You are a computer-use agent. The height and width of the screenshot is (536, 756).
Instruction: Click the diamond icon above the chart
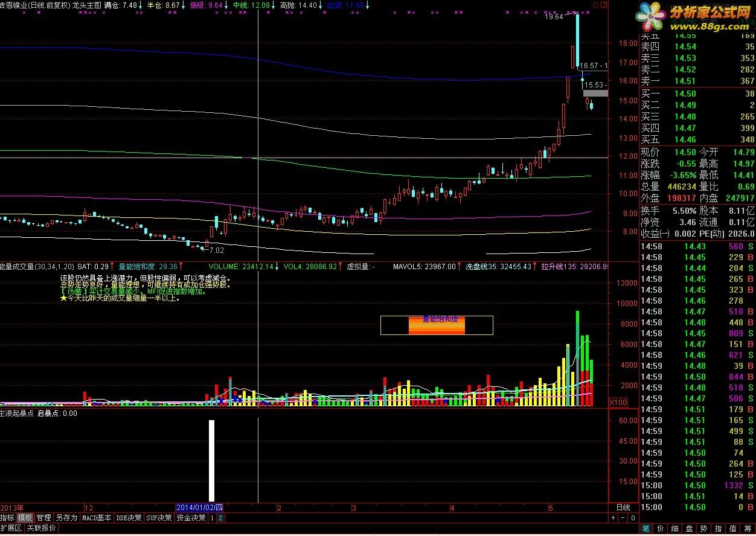pos(595,5)
